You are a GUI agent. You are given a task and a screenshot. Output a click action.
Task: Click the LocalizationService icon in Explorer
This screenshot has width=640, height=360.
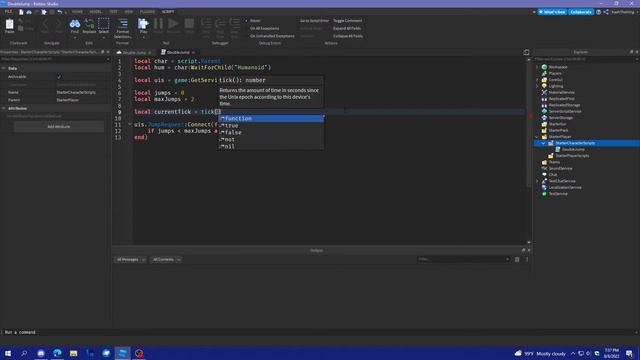[x=544, y=187]
